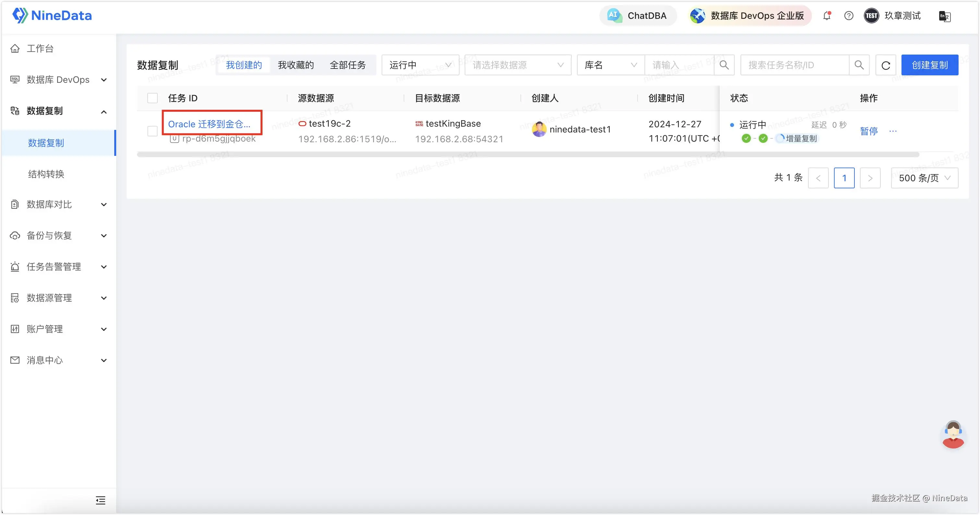Click the 创建复制 button
The width and height of the screenshot is (980, 515).
point(929,65)
